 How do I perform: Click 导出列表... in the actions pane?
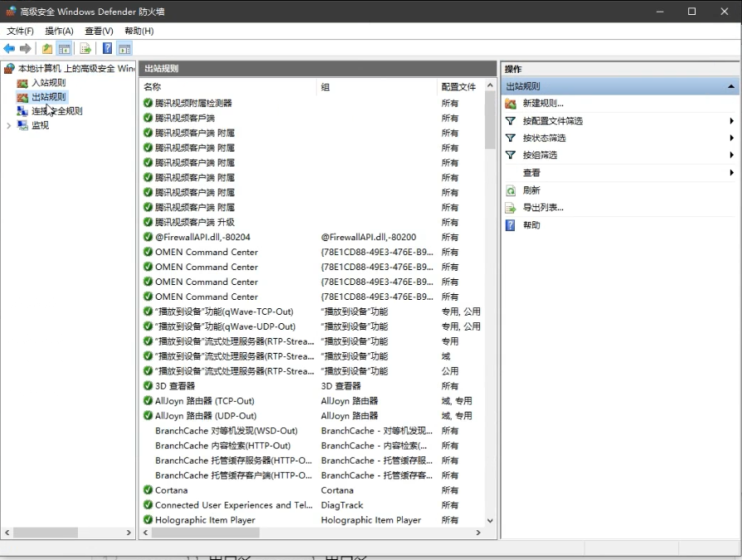point(543,207)
